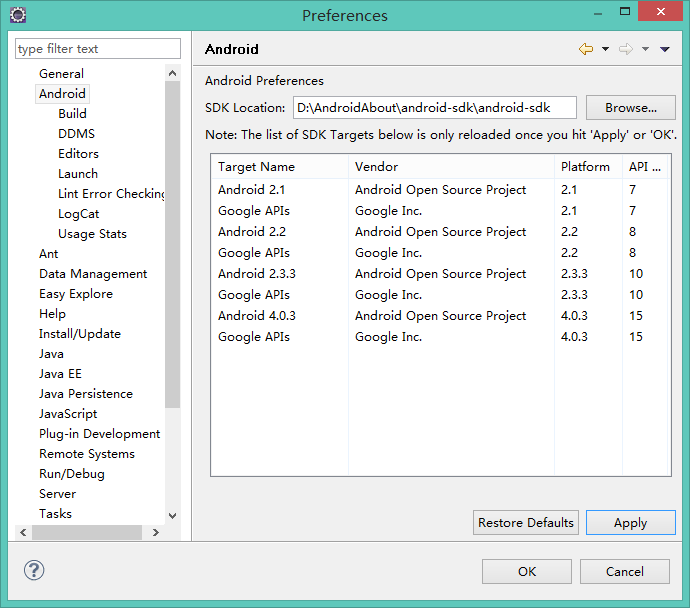Select General in the preferences tree

coord(61,73)
